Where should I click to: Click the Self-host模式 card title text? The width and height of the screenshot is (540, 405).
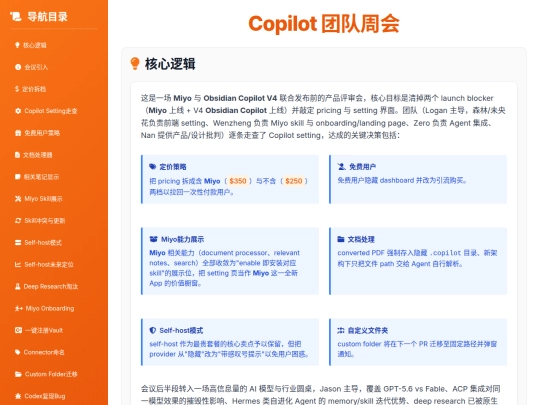(181, 331)
